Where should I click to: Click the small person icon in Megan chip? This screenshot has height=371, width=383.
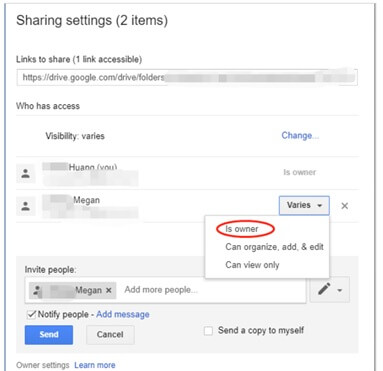coord(37,290)
